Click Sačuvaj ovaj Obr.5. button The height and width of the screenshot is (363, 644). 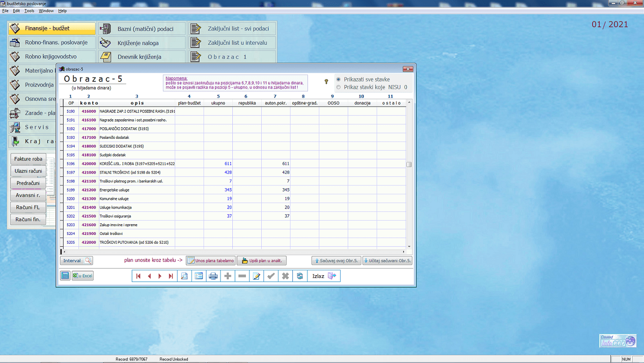click(336, 261)
